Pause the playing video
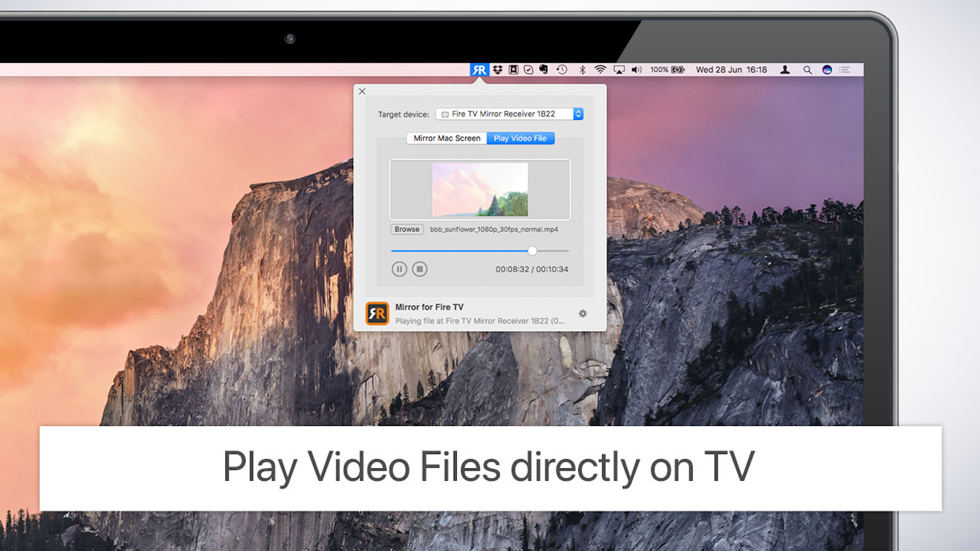The width and height of the screenshot is (980, 551). 399,269
